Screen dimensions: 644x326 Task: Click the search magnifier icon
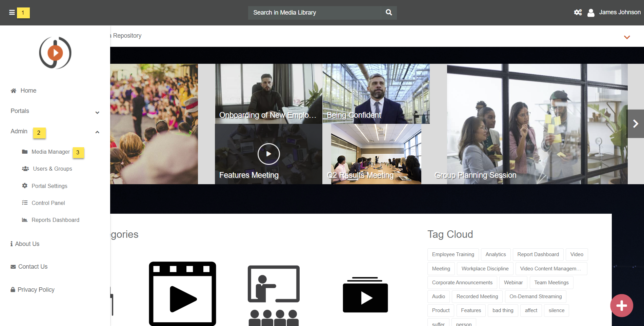point(389,13)
